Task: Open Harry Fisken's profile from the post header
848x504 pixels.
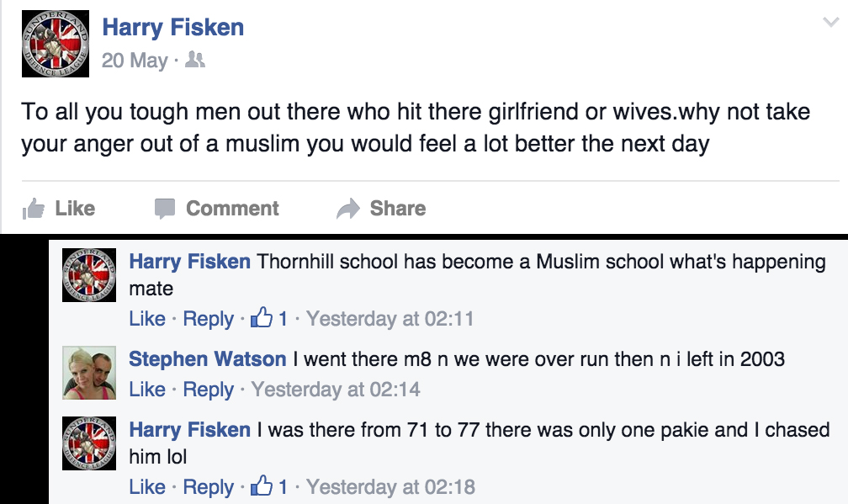Action: [x=172, y=27]
